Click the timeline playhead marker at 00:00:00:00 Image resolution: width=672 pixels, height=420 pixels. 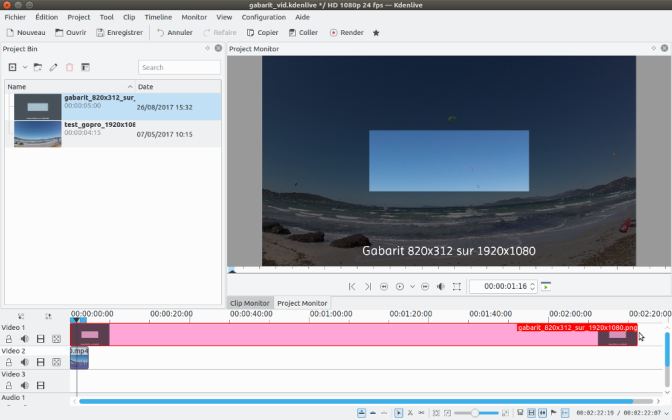[77, 320]
